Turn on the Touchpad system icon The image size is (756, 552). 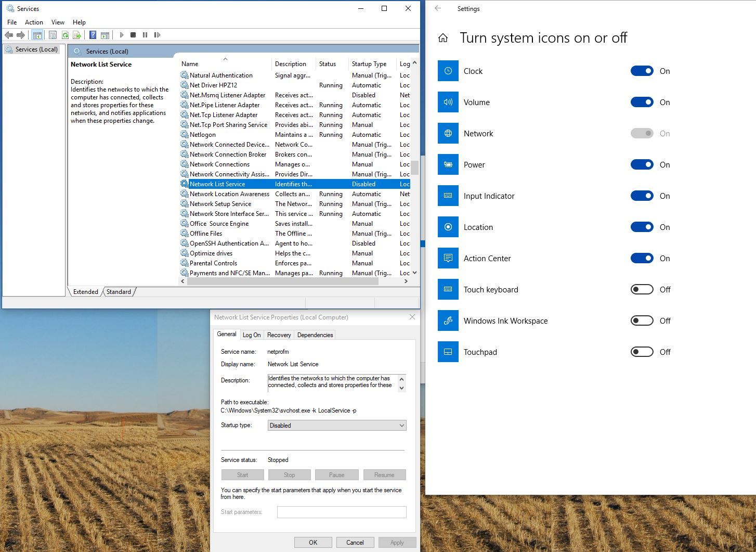point(642,352)
